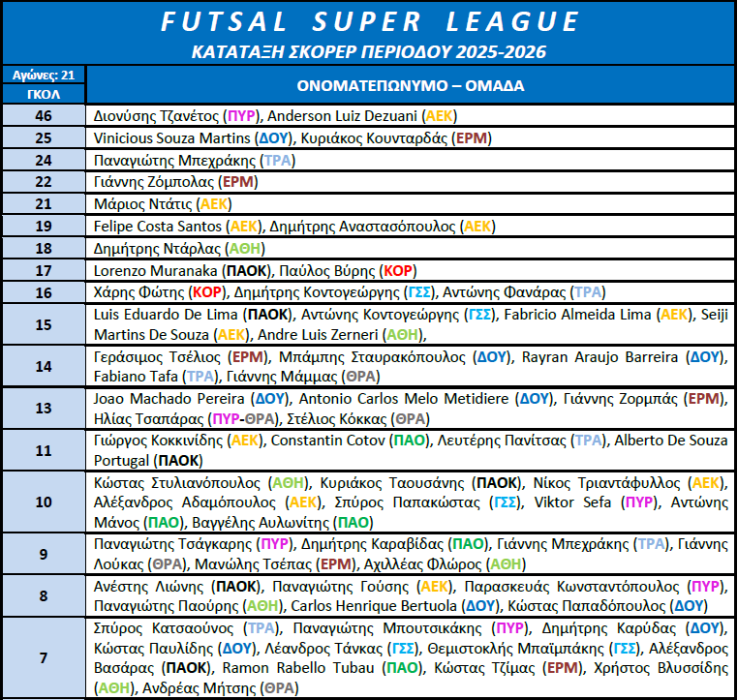Select the Γιάννης Ζόμπολας entry

pos(152,182)
